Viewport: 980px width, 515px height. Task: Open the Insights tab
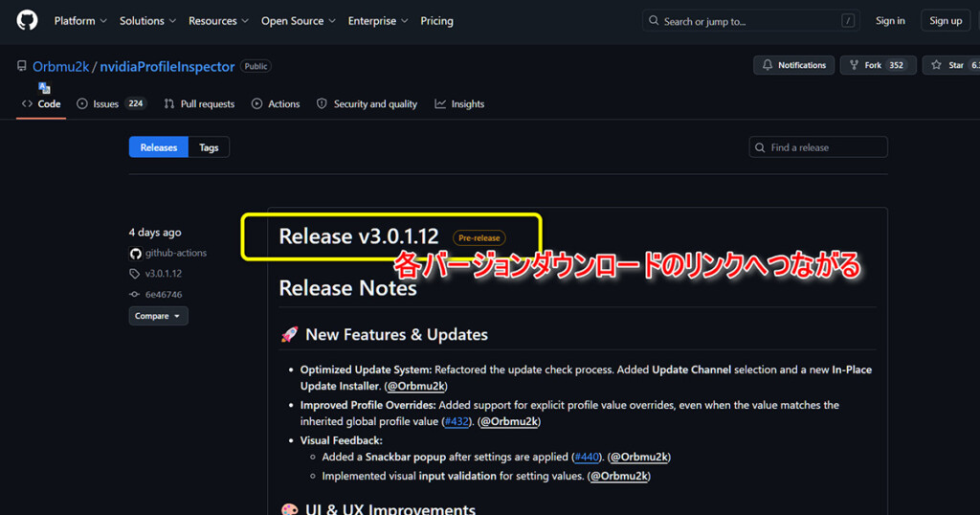pyautogui.click(x=459, y=103)
